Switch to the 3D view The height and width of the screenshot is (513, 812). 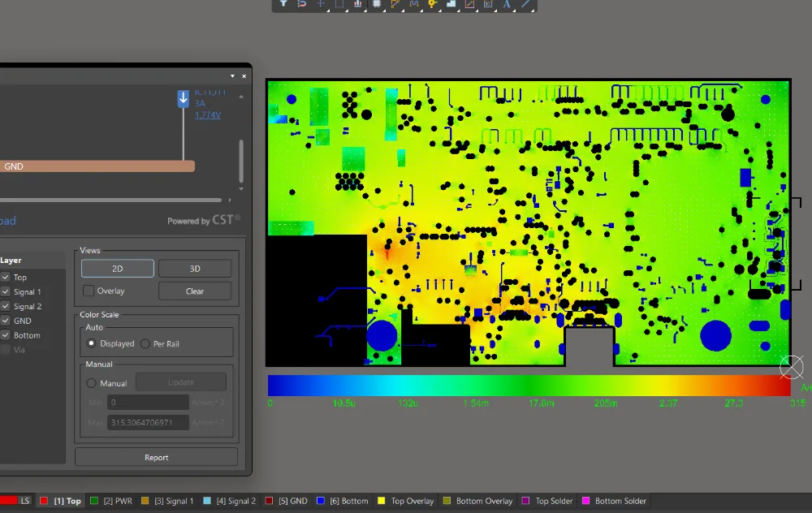coord(195,269)
